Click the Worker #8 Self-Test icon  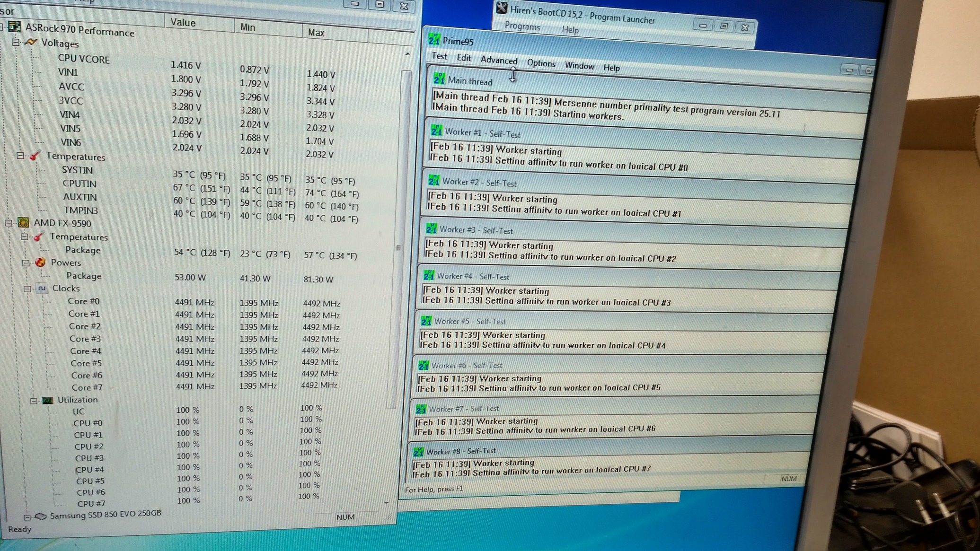coord(418,451)
